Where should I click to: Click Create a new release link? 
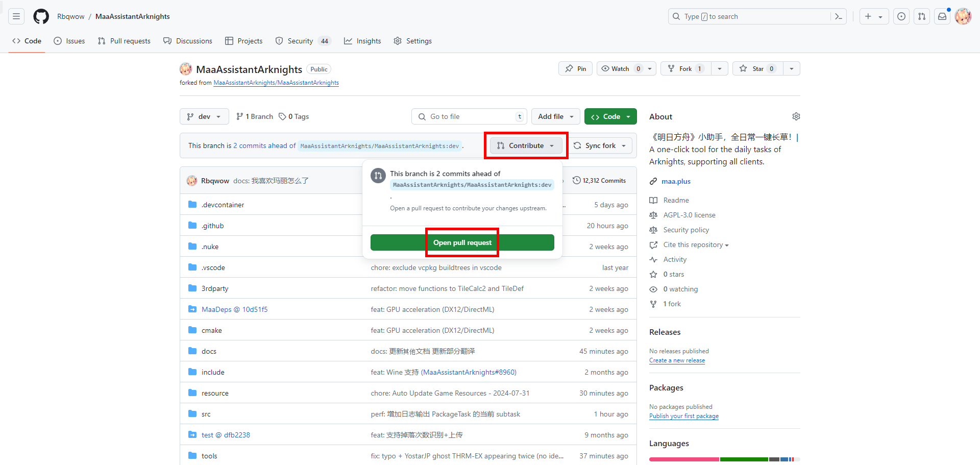677,360
